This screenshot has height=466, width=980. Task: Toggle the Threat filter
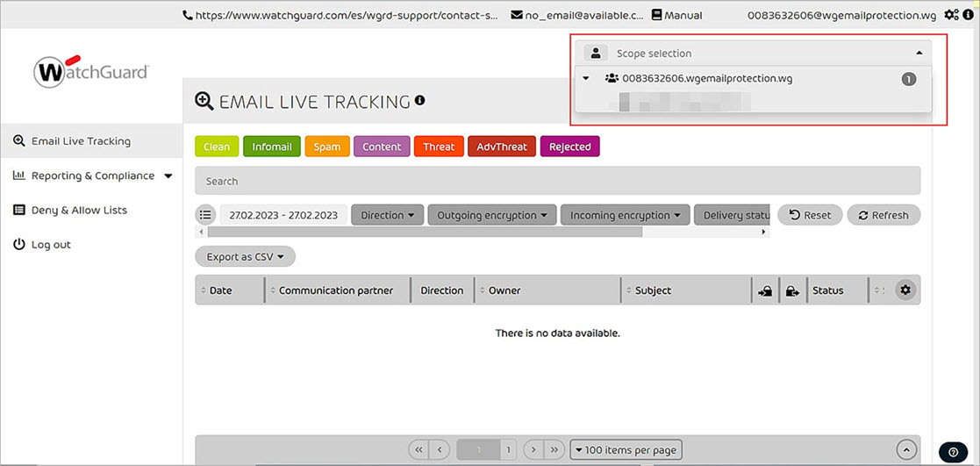pyautogui.click(x=439, y=147)
